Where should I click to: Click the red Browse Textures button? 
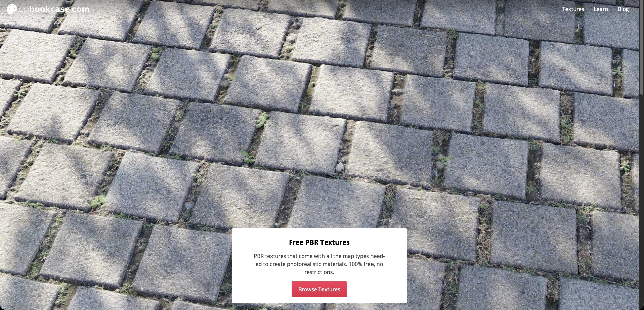tap(319, 289)
